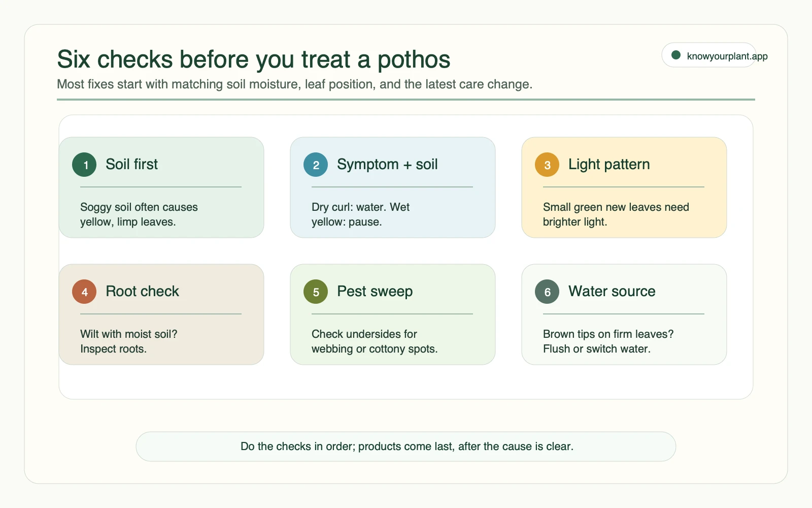
Task: Click 'Soggy soil often causes' description text
Action: (x=139, y=207)
